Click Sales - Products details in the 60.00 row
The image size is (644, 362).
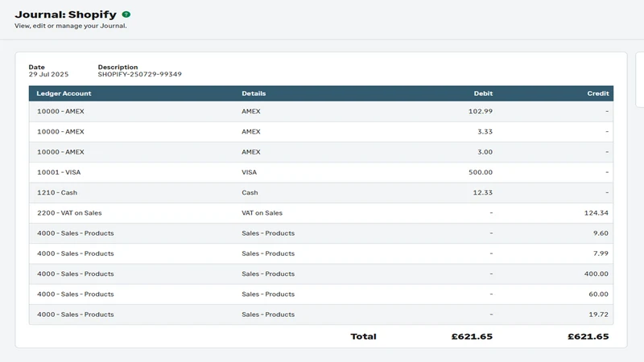click(268, 294)
